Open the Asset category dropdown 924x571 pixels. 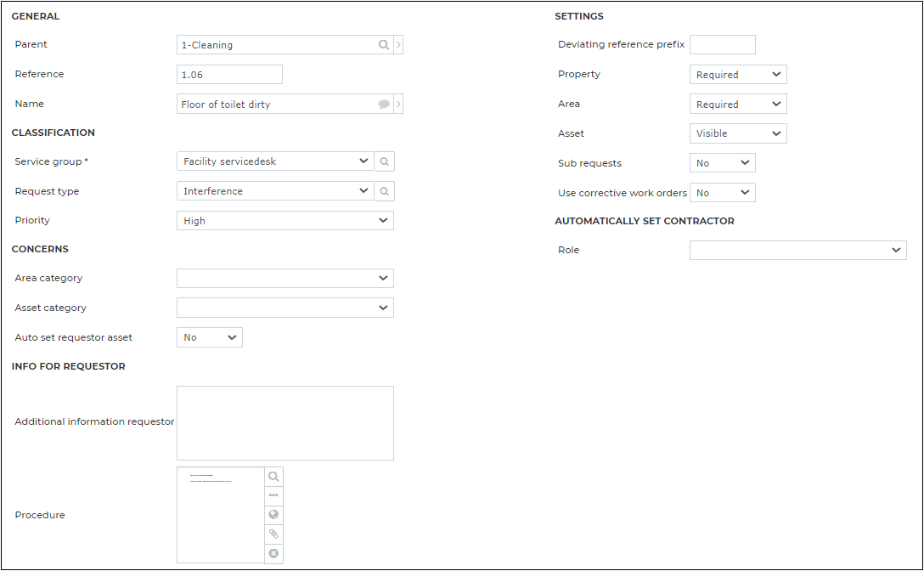[x=285, y=308]
